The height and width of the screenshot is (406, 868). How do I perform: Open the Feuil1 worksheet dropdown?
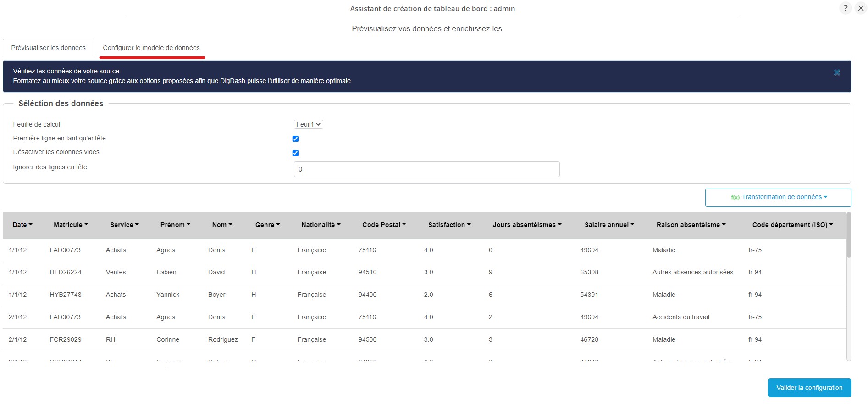pyautogui.click(x=308, y=124)
